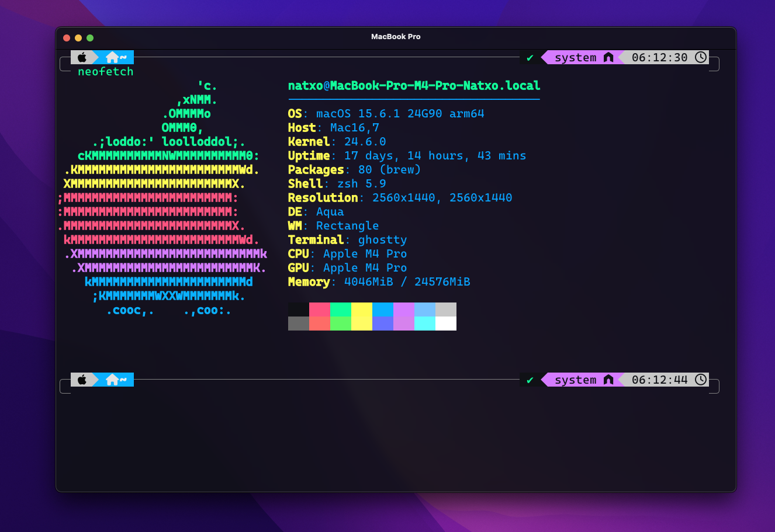Click the Host value 'Mac16,7'
This screenshot has height=532, width=775.
[355, 128]
